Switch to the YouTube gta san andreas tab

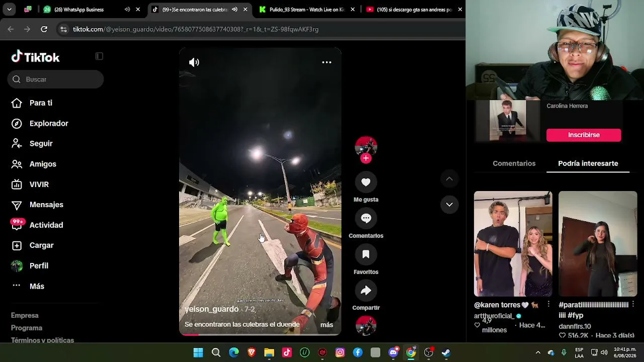(414, 10)
